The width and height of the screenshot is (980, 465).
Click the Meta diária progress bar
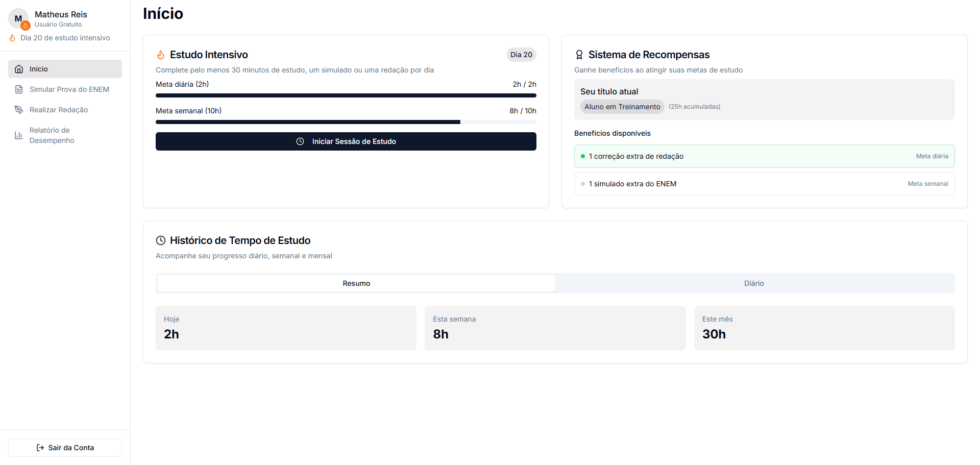(346, 95)
